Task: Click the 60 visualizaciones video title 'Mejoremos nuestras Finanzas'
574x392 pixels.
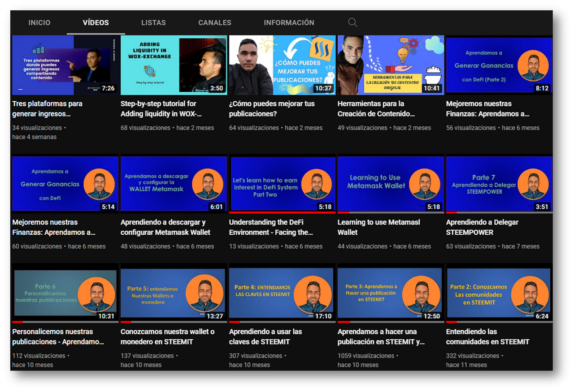Action: [x=54, y=227]
